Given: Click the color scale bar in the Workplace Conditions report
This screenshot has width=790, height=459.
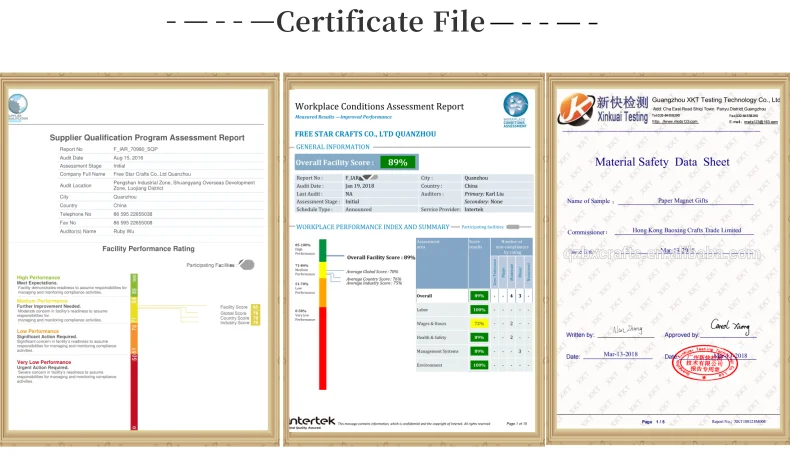Looking at the screenshot, I should coord(322,314).
